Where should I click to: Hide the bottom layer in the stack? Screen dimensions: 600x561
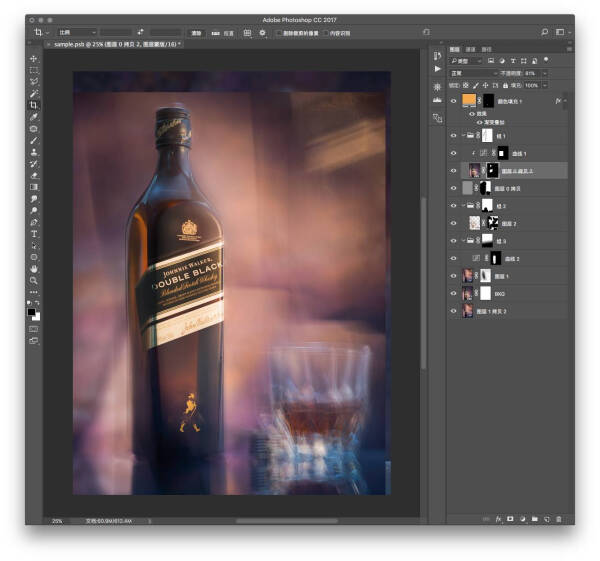[x=453, y=311]
